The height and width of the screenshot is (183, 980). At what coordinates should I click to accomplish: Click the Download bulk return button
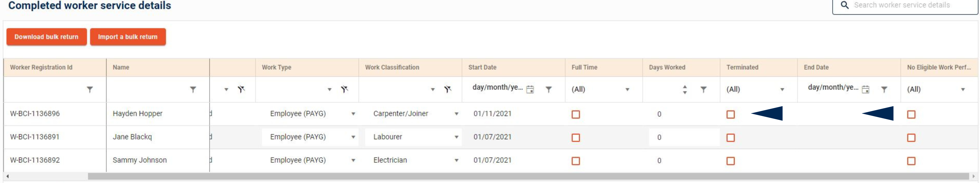pos(46,37)
